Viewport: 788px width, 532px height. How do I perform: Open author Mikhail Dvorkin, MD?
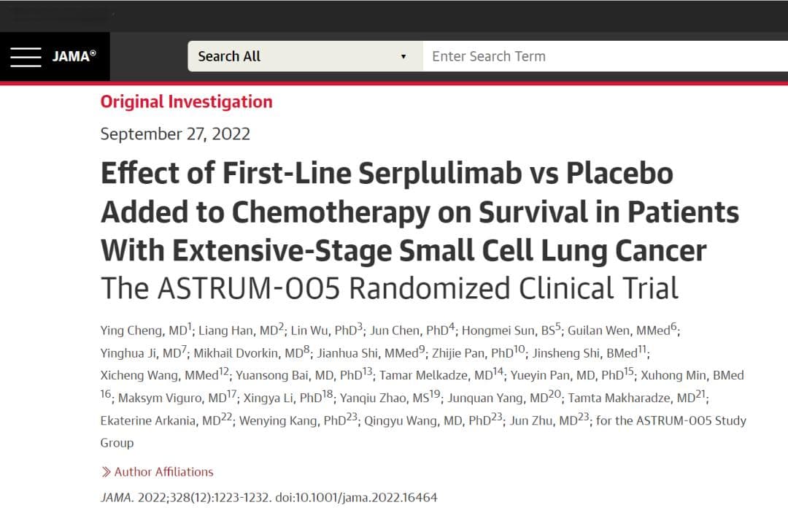248,353
